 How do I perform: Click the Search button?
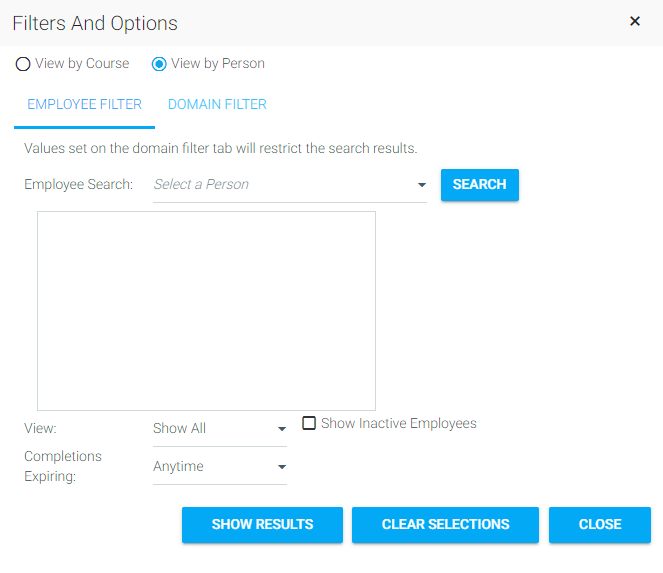tap(479, 185)
